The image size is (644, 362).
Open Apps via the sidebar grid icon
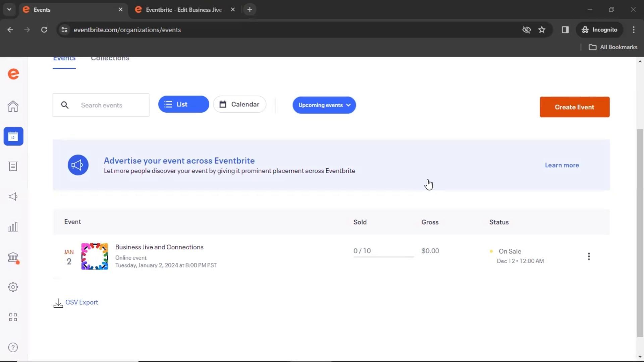point(13,317)
